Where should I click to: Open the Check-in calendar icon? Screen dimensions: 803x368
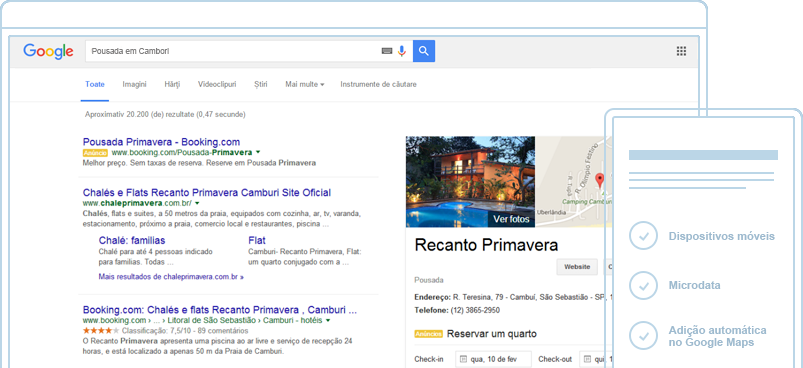pyautogui.click(x=463, y=359)
